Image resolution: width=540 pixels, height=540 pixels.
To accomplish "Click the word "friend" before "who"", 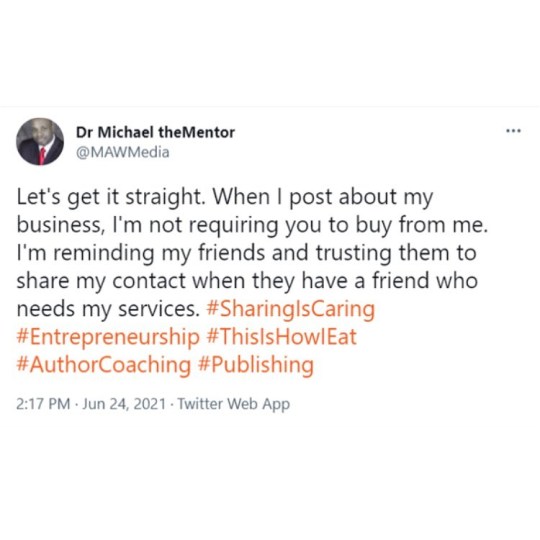I will point(401,281).
